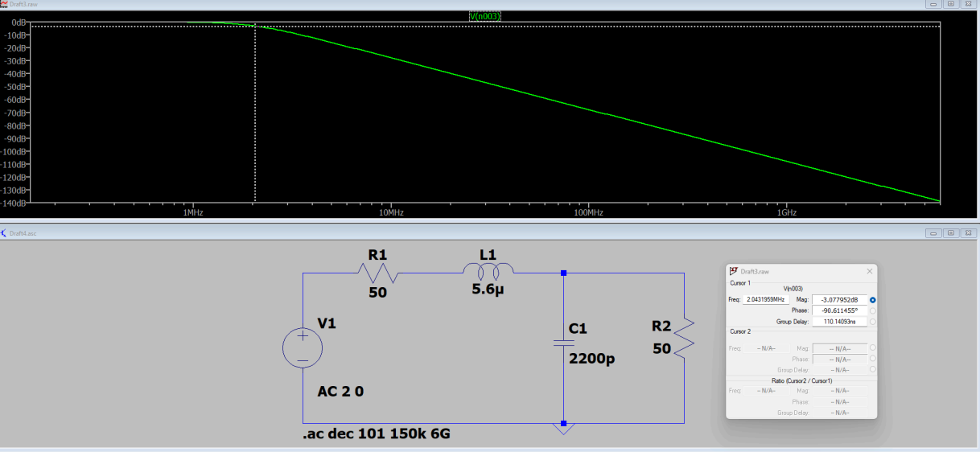Close the Draft3.raw plot window

tap(968, 4)
